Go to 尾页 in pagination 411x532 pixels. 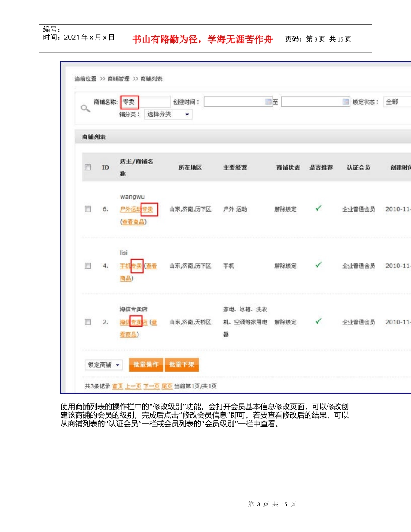click(x=167, y=386)
